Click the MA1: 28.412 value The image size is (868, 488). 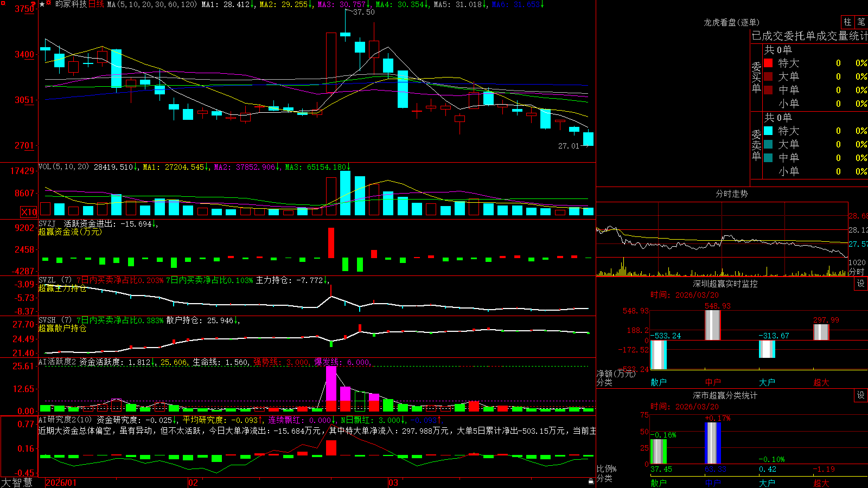pos(227,4)
